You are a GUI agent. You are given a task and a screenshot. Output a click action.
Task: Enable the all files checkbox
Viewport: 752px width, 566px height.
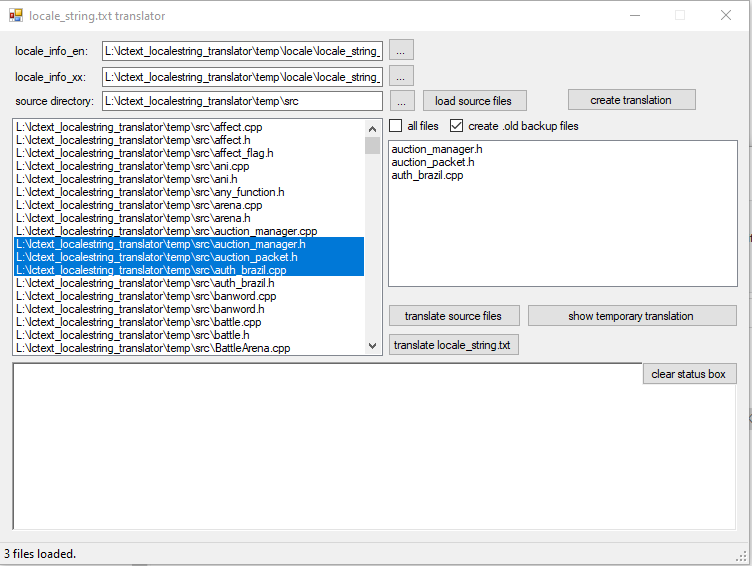[x=396, y=126]
